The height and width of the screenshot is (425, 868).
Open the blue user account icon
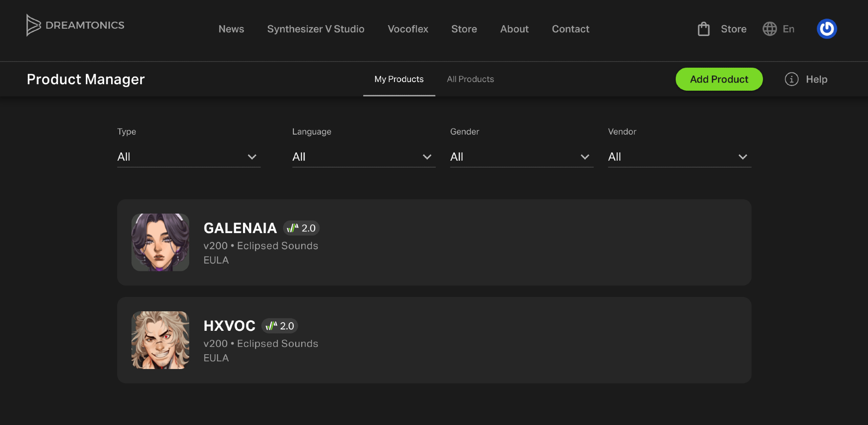[x=826, y=29]
